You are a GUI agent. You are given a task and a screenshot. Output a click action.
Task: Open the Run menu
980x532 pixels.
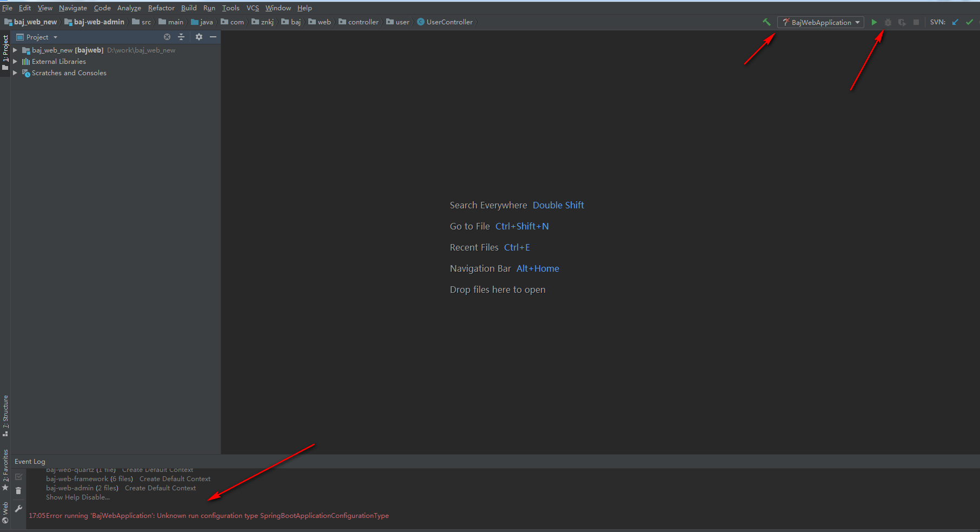(x=209, y=8)
